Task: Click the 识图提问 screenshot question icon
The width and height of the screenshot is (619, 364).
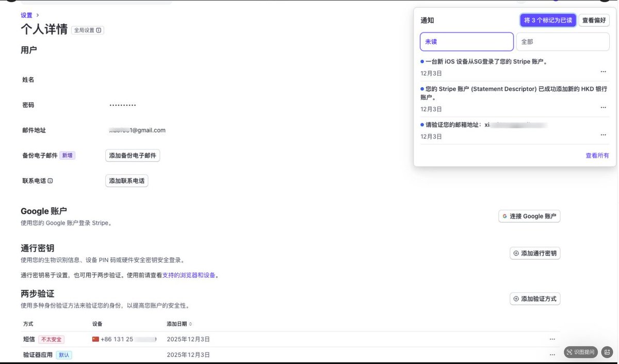Action: click(580, 352)
